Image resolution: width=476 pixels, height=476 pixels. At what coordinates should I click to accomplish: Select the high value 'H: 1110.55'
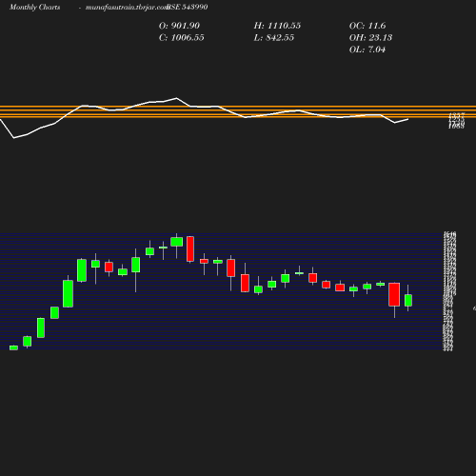277,26
